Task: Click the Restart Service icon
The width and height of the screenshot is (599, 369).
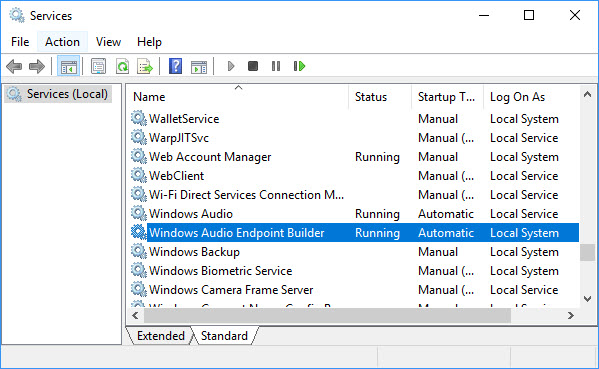Action: [300, 66]
